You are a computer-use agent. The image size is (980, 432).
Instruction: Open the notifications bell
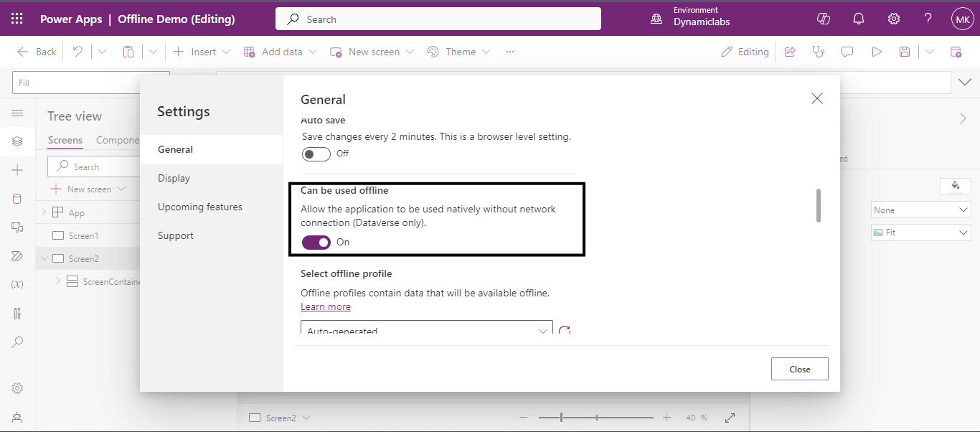pos(859,19)
